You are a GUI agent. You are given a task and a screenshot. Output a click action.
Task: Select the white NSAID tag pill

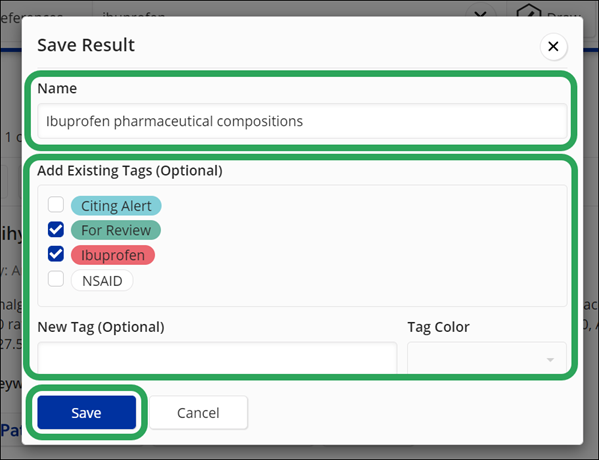click(102, 281)
